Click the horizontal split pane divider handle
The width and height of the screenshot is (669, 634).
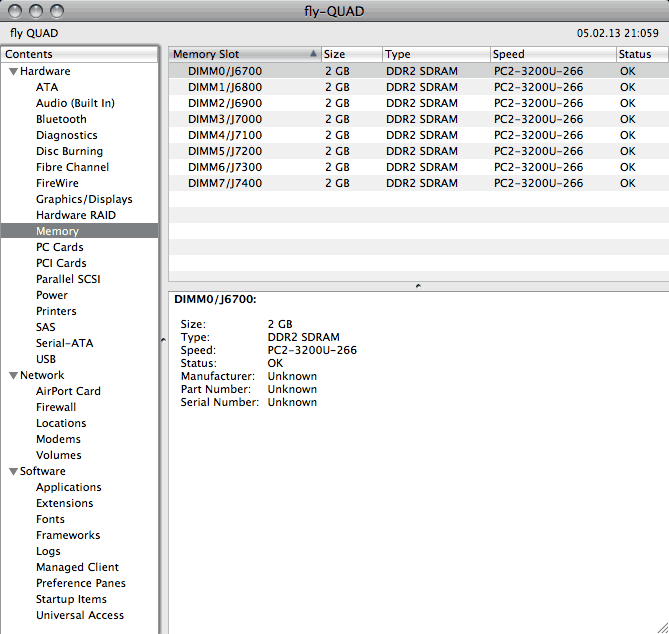[x=417, y=286]
